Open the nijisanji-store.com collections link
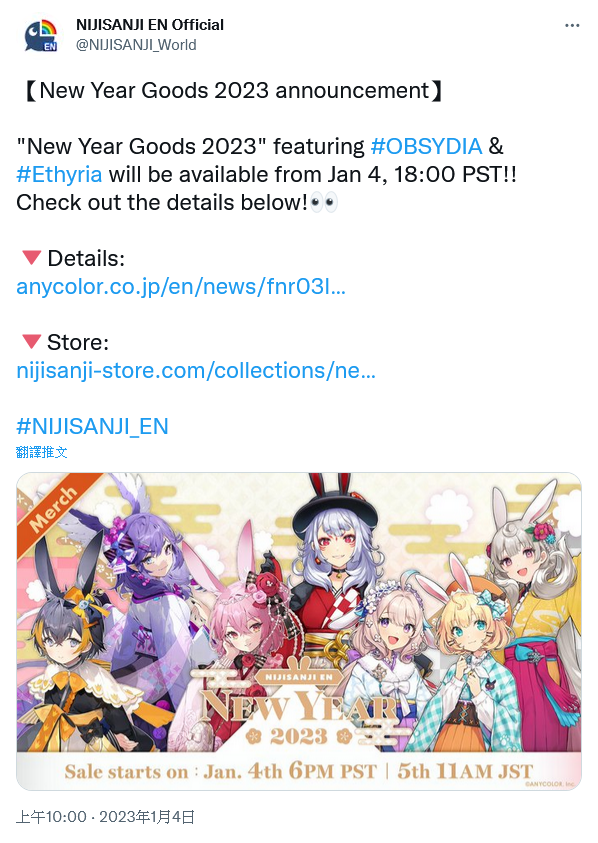 coord(196,370)
